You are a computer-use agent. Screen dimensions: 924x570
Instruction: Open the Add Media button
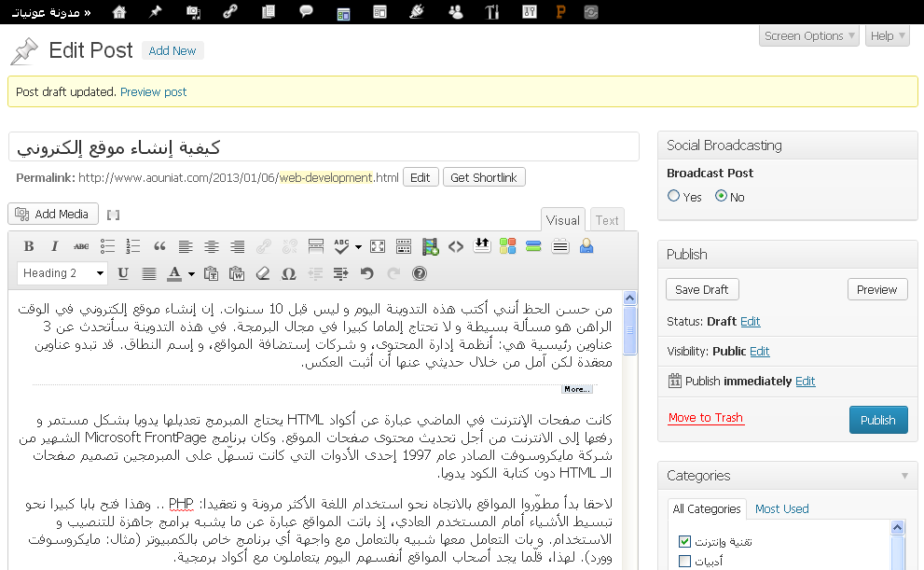coord(53,214)
